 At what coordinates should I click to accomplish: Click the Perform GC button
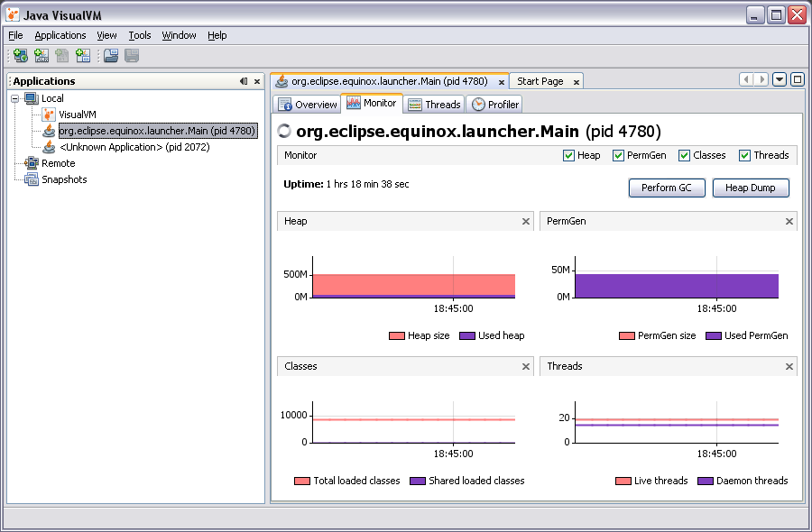(x=667, y=188)
